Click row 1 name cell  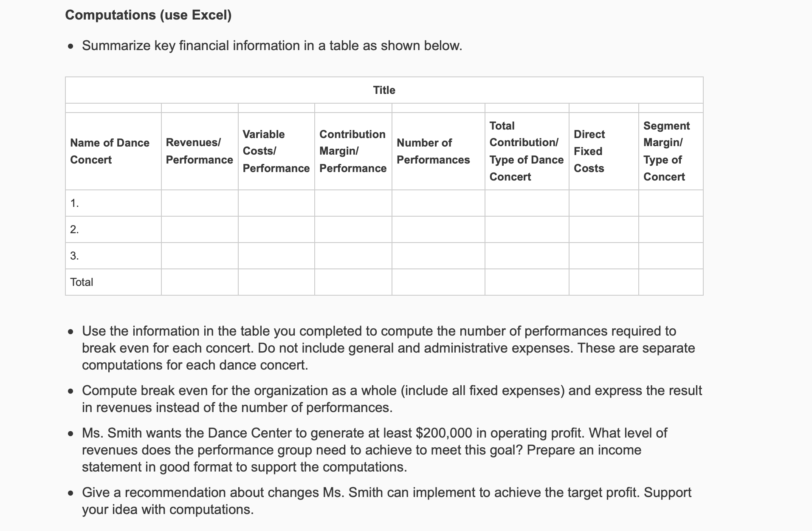[x=113, y=203]
